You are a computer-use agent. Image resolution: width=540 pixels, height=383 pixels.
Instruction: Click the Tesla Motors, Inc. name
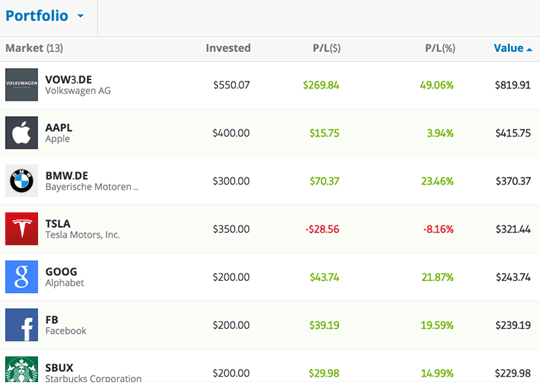point(82,235)
